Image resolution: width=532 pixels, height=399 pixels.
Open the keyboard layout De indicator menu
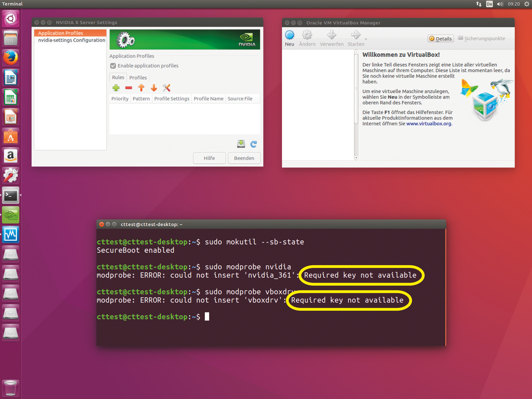tap(489, 4)
